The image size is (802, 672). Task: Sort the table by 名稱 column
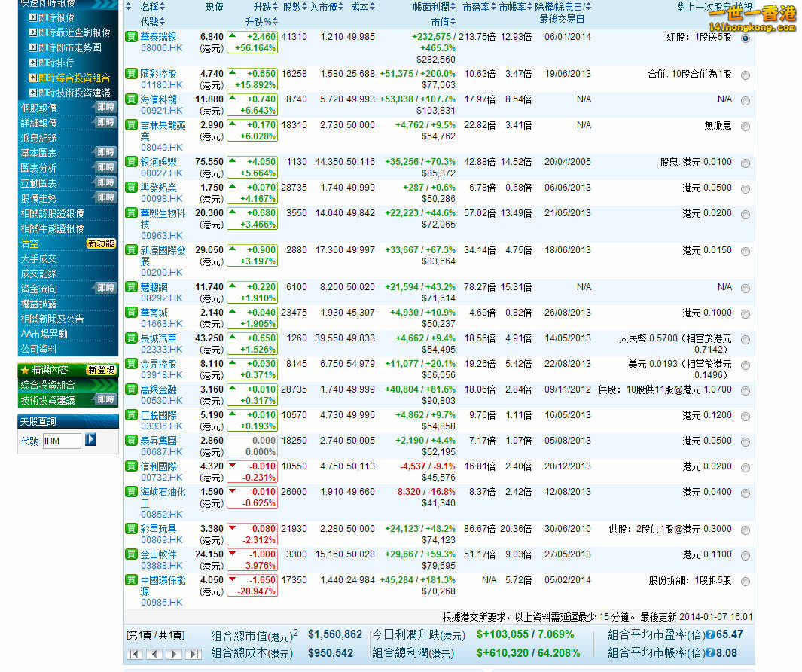click(153, 7)
